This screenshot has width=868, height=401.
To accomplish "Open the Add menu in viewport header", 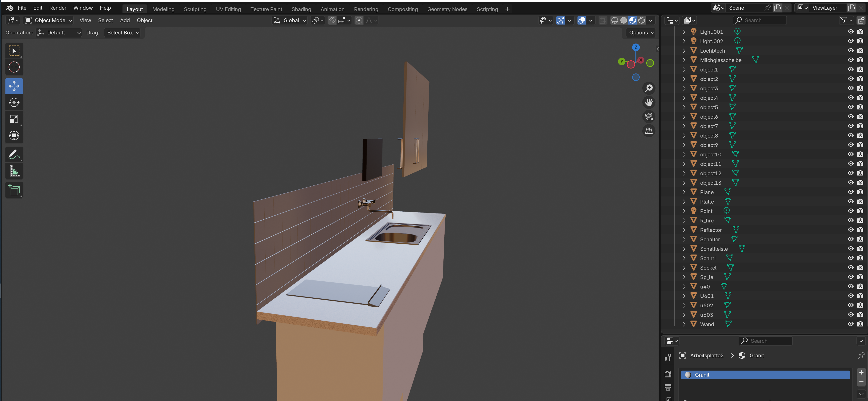I will point(125,21).
